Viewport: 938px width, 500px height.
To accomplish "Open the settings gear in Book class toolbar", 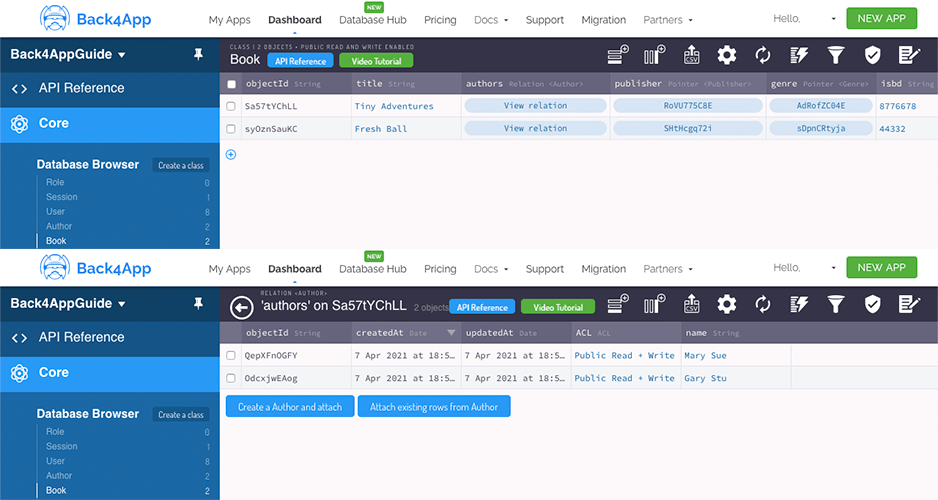I will pyautogui.click(x=727, y=55).
